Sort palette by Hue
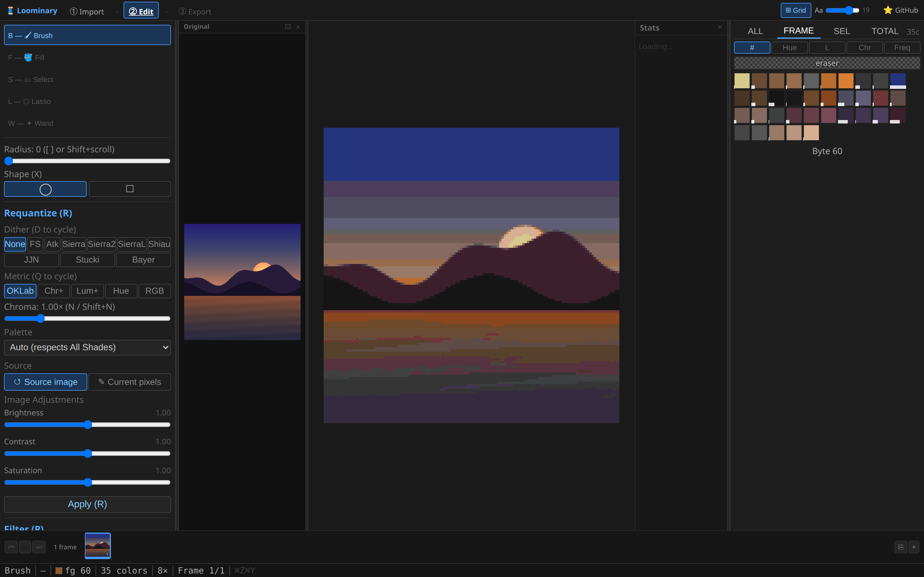 tap(789, 48)
